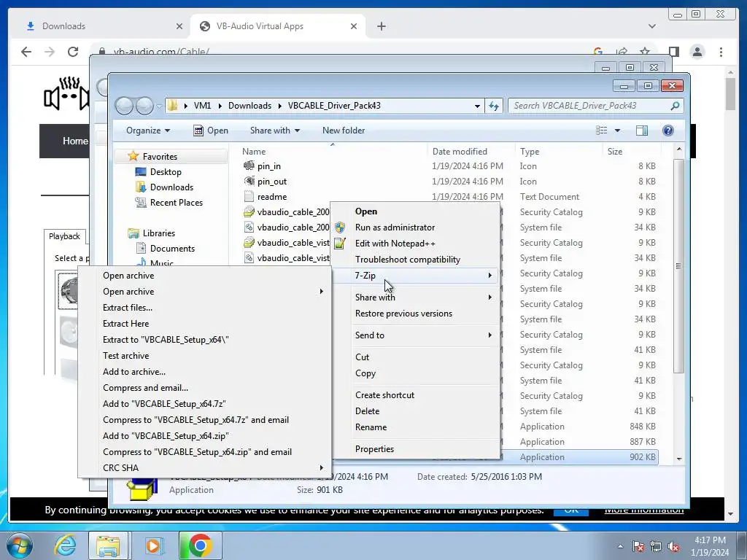747x560 pixels.
Task: Click Downloads in the address breadcrumb
Action: click(x=249, y=106)
